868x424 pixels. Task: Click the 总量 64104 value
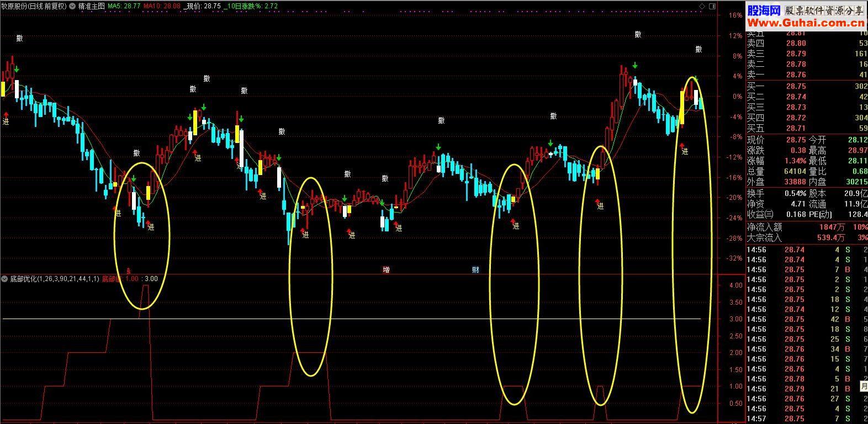[x=795, y=171]
